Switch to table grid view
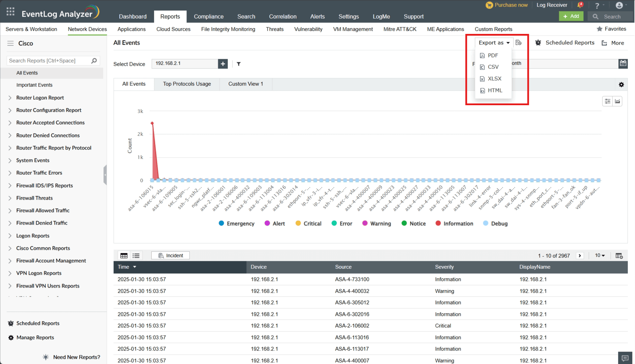This screenshot has width=635, height=364. coord(124,256)
